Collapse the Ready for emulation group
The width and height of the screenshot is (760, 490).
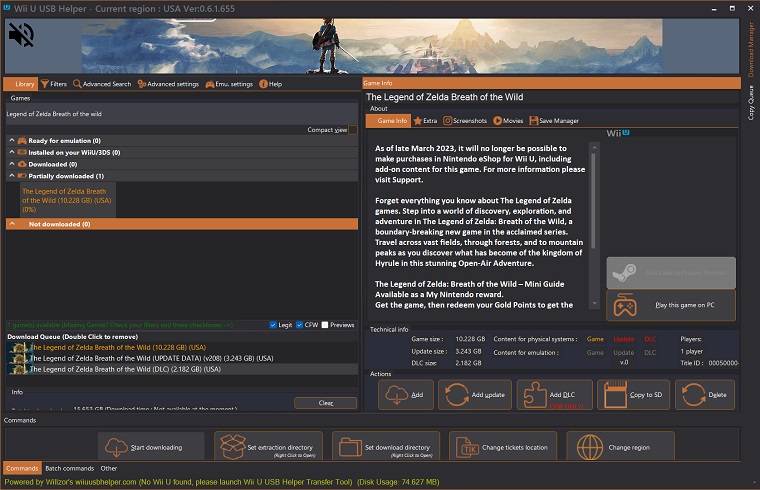pos(12,140)
